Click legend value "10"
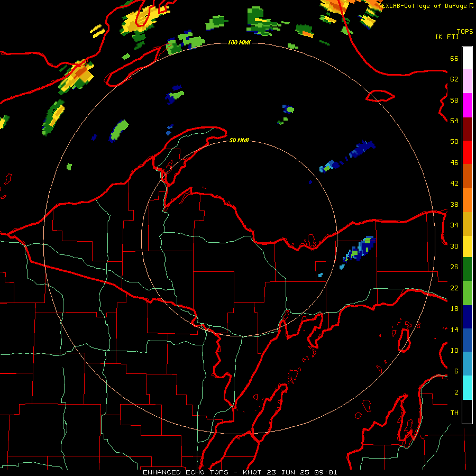Image resolution: width=476 pixels, height=476 pixels. click(454, 350)
